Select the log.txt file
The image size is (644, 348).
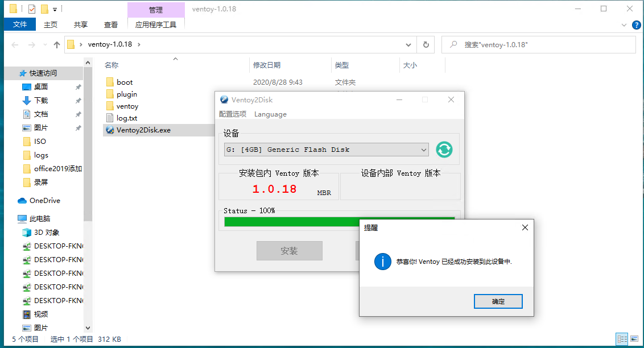point(126,118)
